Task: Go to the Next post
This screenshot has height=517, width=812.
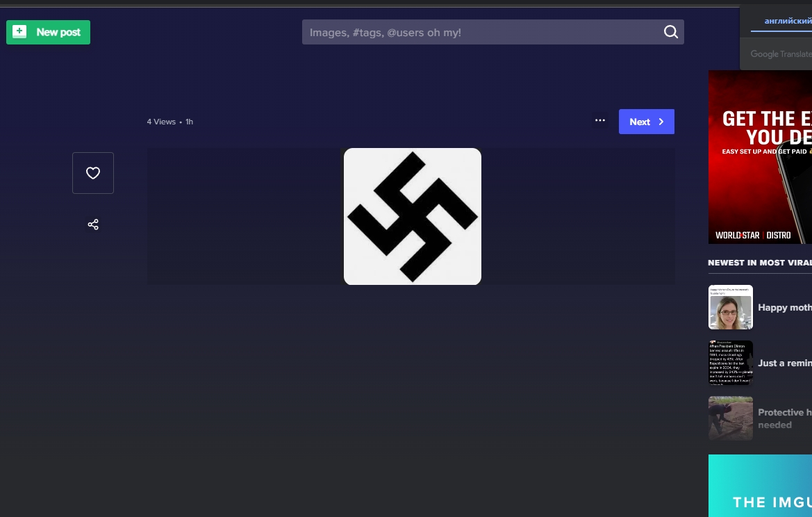Action: click(x=640, y=122)
